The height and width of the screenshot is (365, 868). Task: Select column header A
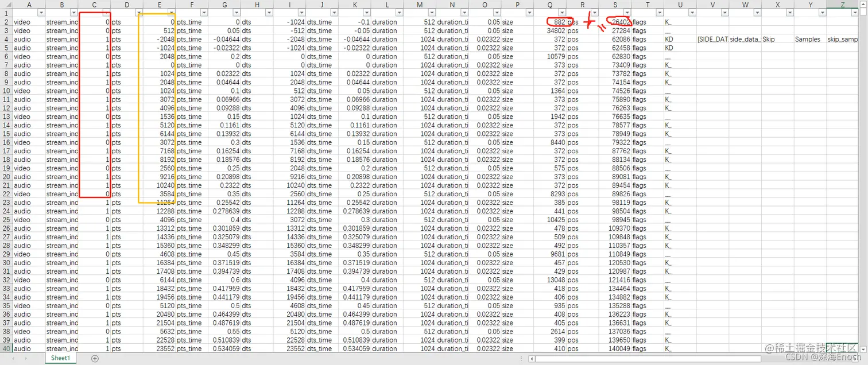(29, 5)
